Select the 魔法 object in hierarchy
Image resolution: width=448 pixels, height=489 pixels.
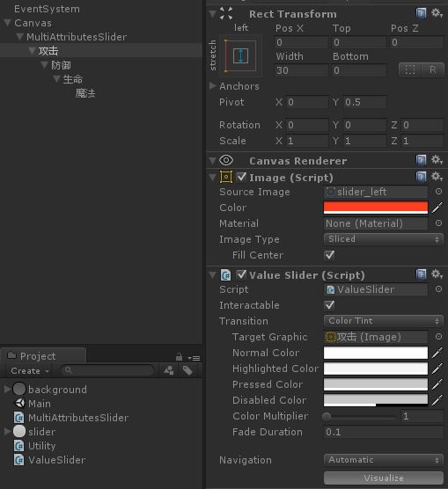(85, 93)
